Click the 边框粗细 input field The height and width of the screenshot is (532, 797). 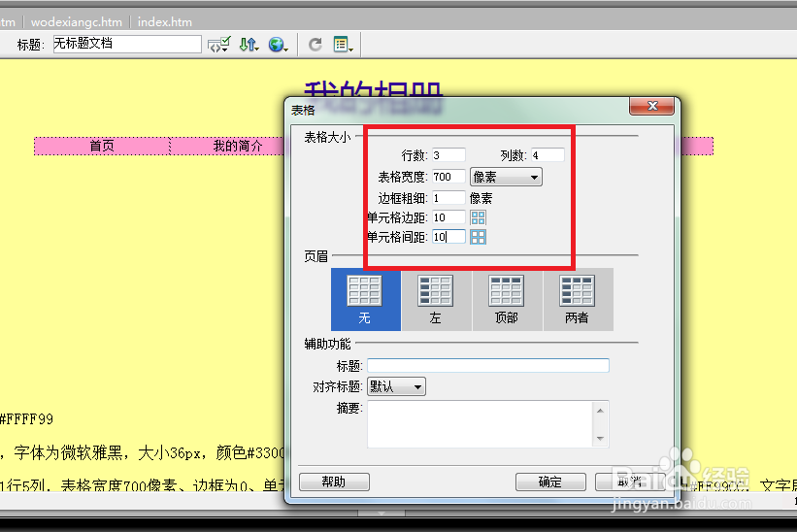pos(448,198)
